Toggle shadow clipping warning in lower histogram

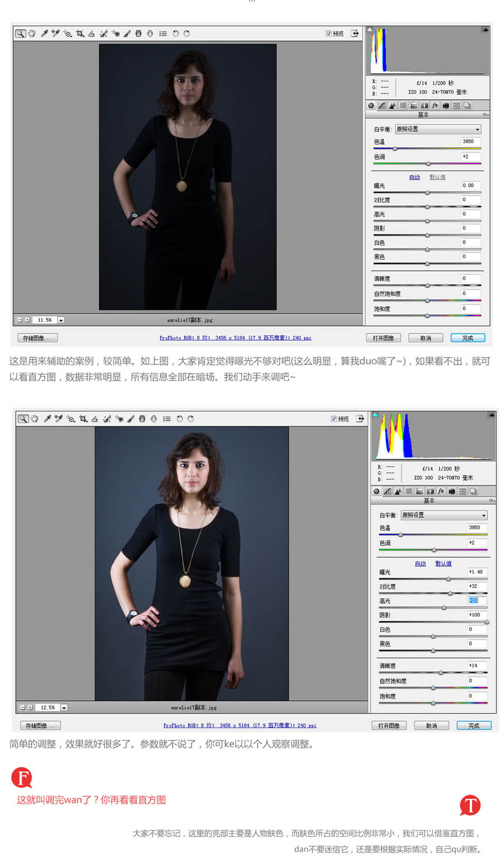[375, 415]
